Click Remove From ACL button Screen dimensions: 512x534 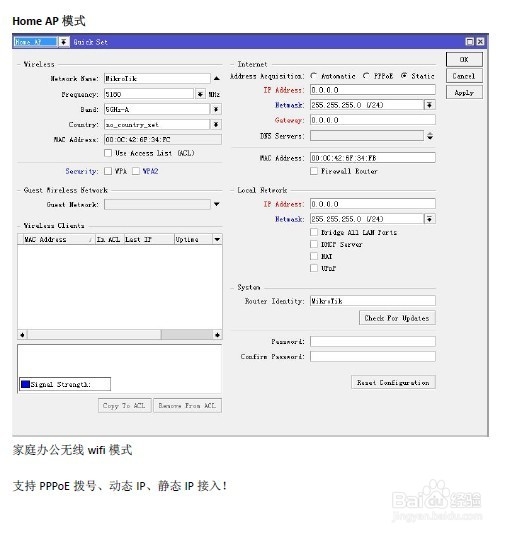tap(187, 406)
